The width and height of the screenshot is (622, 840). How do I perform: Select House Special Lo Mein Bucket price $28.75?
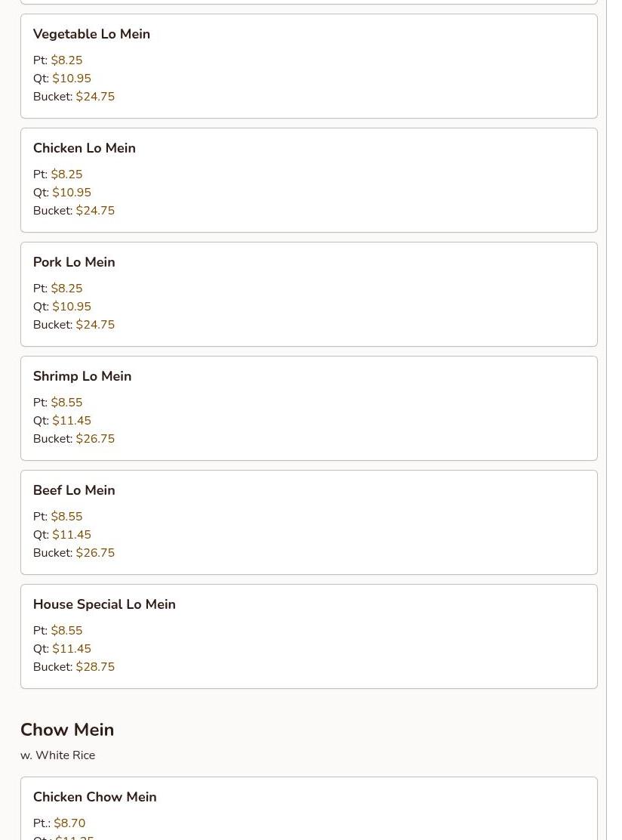95,667
